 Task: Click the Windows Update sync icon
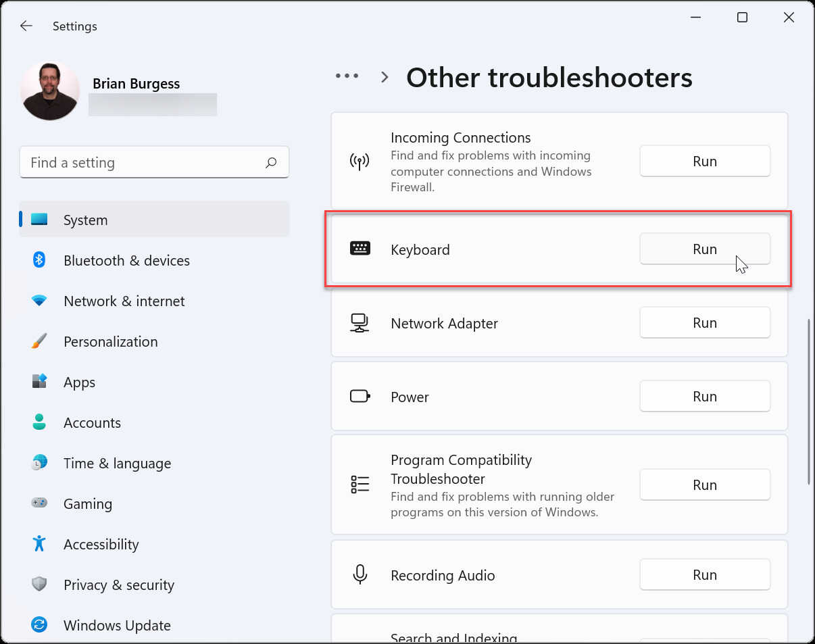[x=39, y=625]
